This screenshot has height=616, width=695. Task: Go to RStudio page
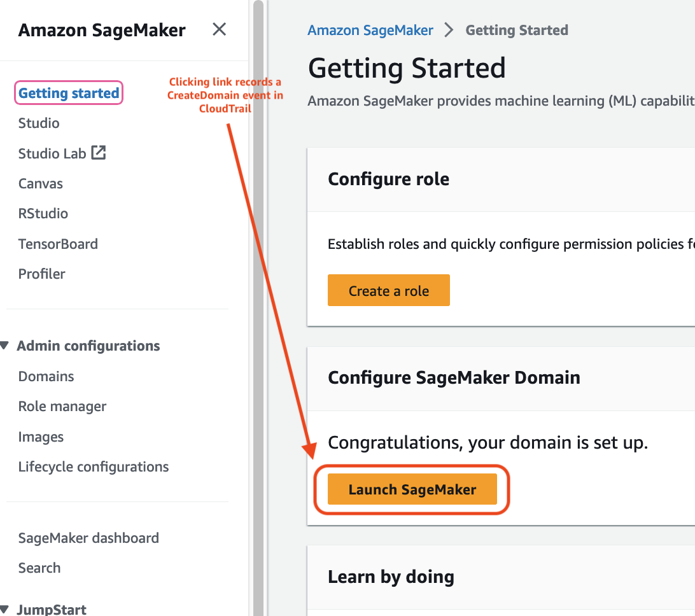[x=43, y=214]
